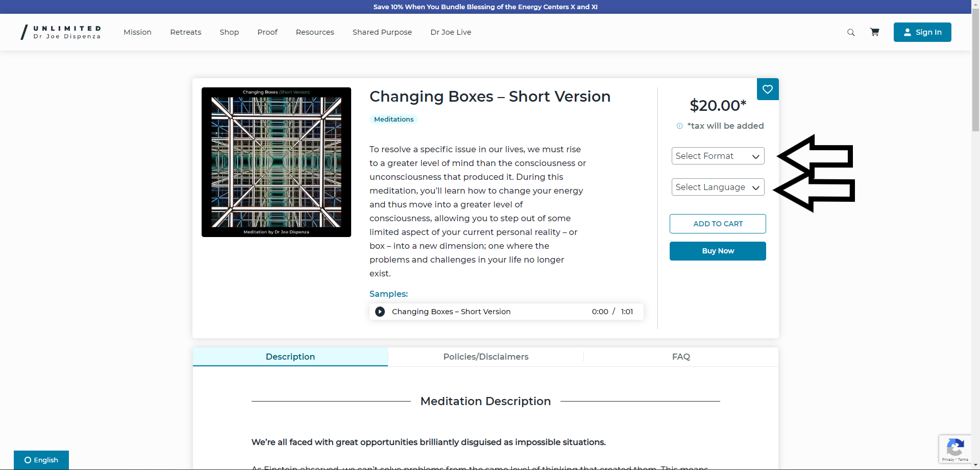Open the Changing Boxes album cover image

(x=276, y=162)
